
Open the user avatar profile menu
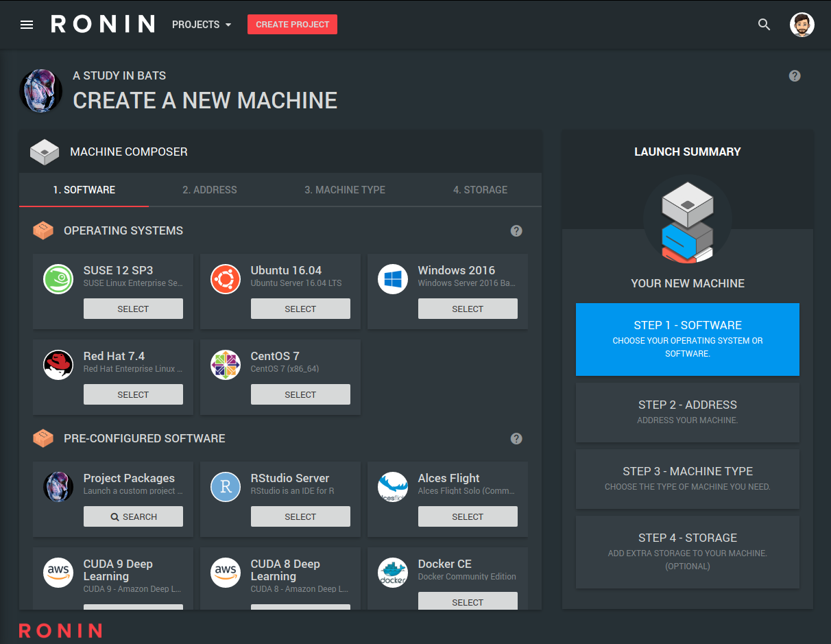point(802,25)
